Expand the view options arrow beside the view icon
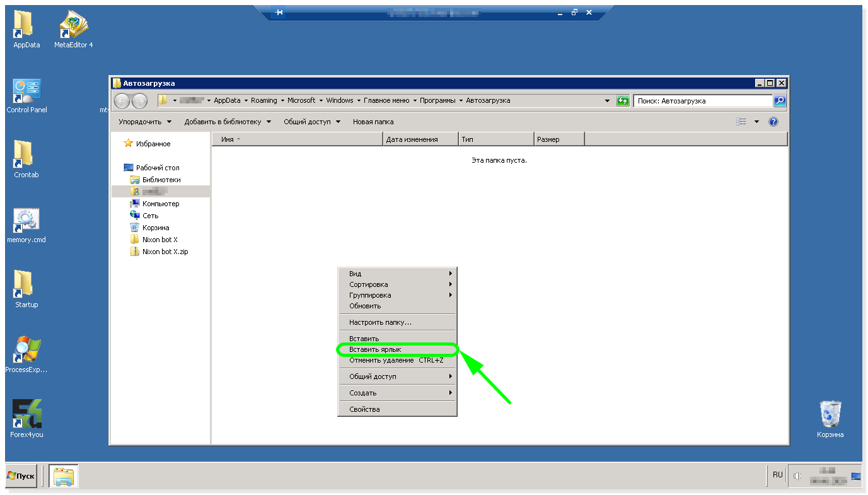This screenshot has width=868, height=495. 756,122
